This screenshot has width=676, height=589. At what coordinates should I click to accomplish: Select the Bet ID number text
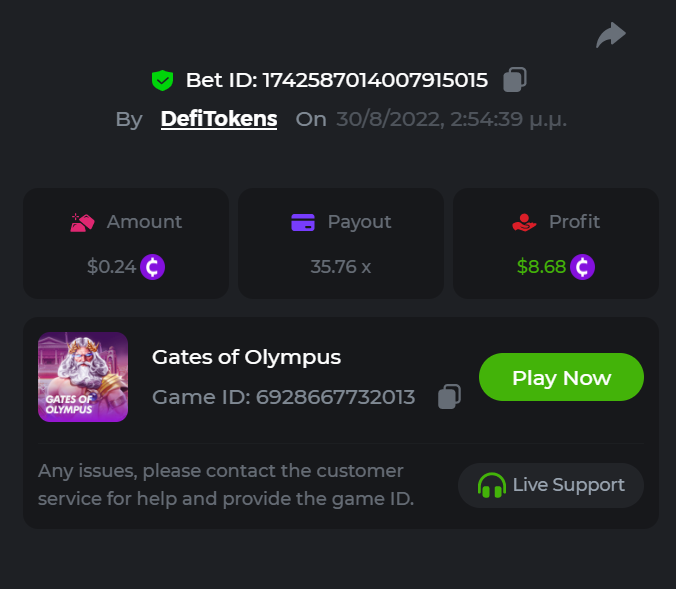[375, 80]
